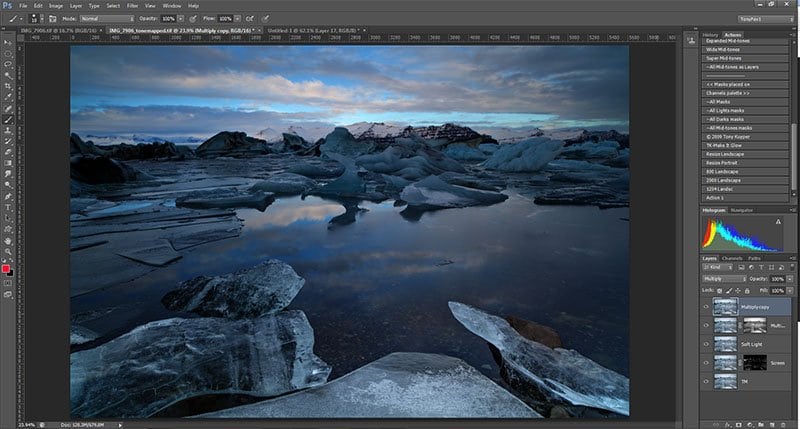Screen dimensions: 800x429
Task: Switch to the Navigator tab
Action: pos(742,210)
